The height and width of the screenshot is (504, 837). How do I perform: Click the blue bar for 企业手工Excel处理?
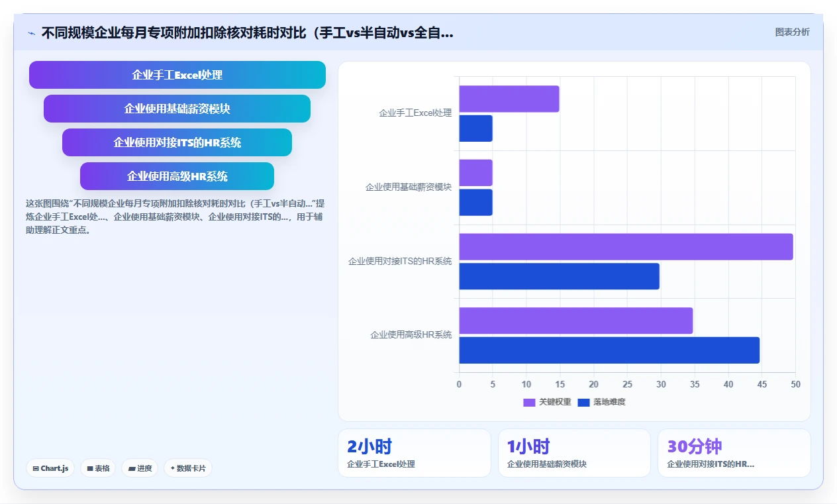[475, 128]
